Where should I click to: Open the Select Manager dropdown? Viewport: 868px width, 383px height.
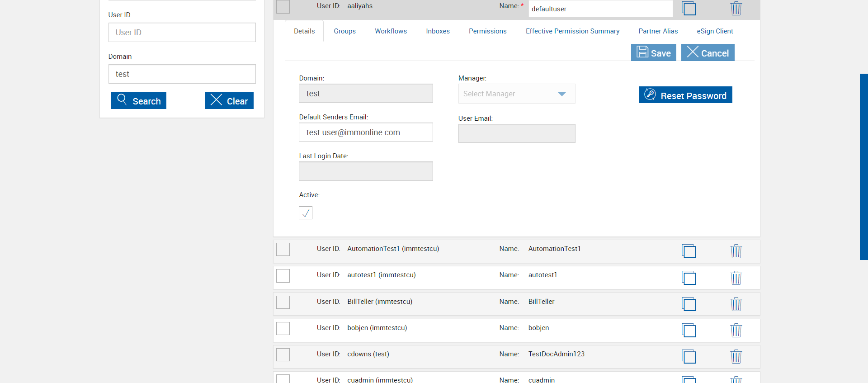click(516, 94)
